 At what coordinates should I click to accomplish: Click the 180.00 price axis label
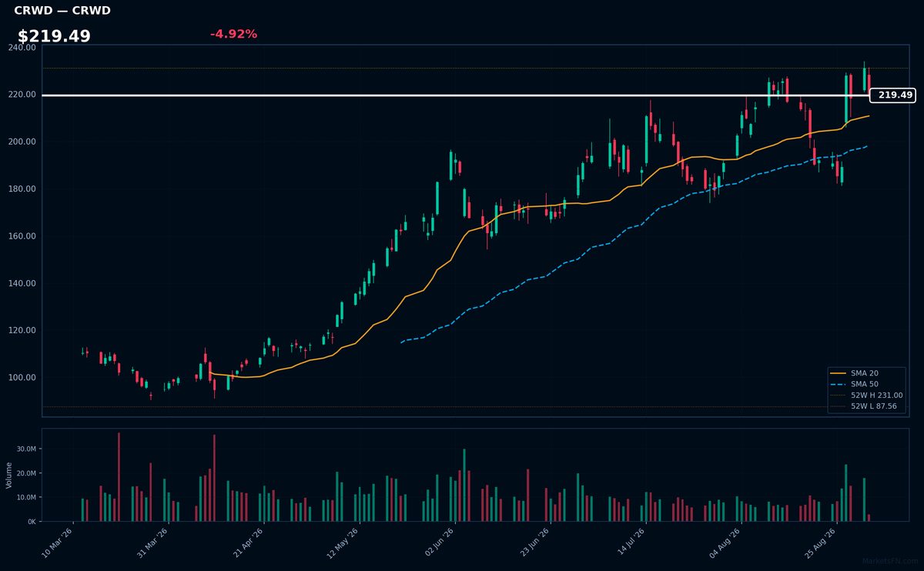click(x=22, y=189)
